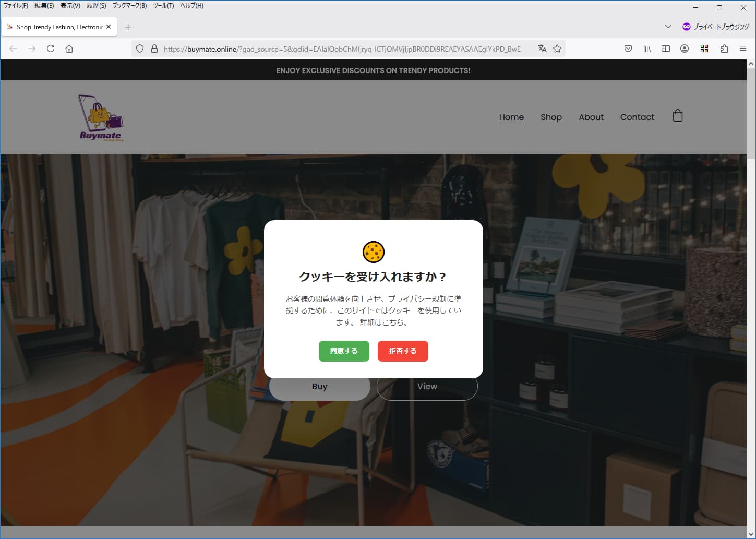Click the URL address field

point(342,49)
